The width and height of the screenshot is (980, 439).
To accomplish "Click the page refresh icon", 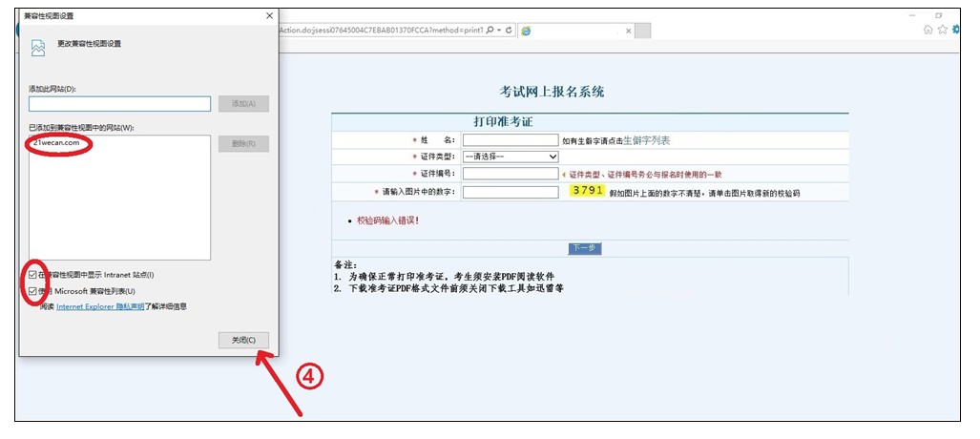I will tap(510, 31).
